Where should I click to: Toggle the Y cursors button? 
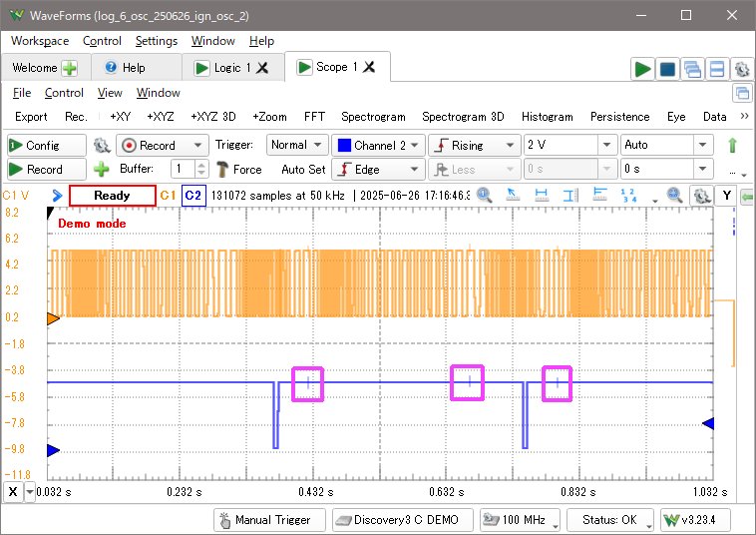pos(726,196)
